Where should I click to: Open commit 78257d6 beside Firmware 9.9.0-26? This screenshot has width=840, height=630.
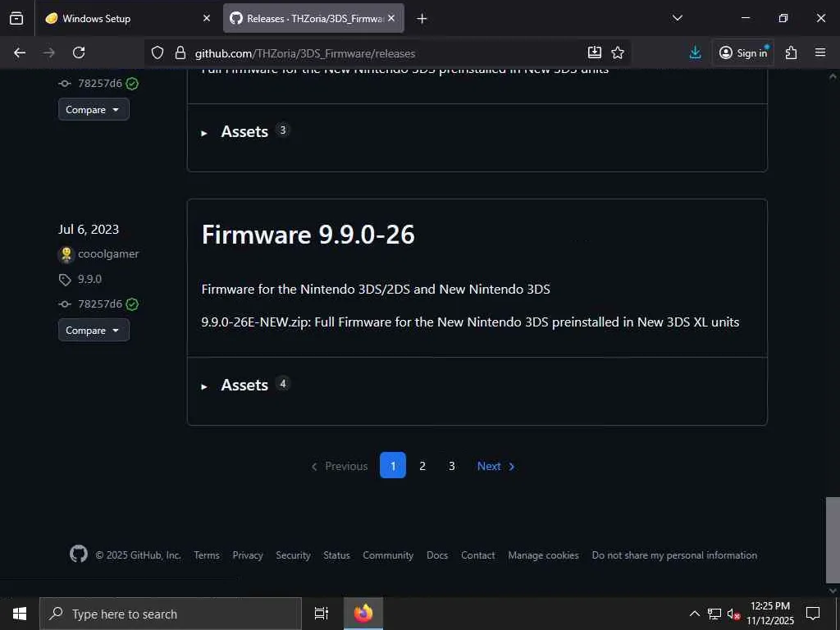100,304
